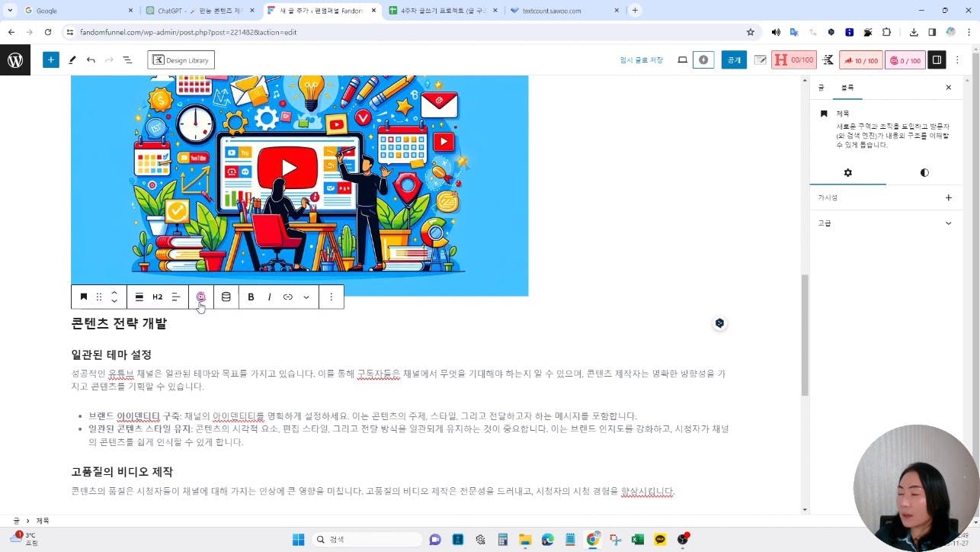The image size is (980, 552).
Task: Open the Windows Start menu
Action: pos(299,539)
